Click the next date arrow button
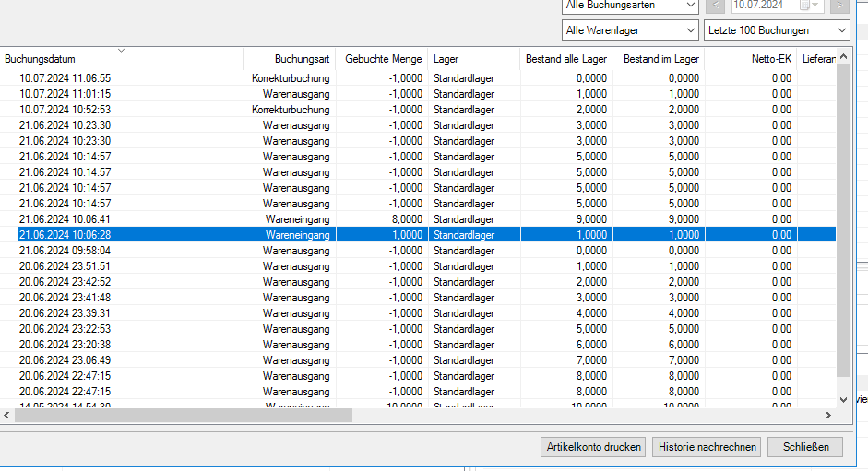This screenshot has height=471, width=868. (x=839, y=6)
